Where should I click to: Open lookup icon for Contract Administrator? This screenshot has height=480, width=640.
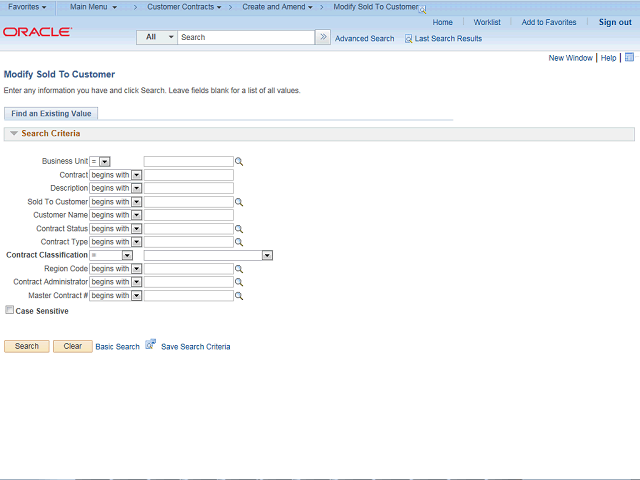click(x=239, y=282)
